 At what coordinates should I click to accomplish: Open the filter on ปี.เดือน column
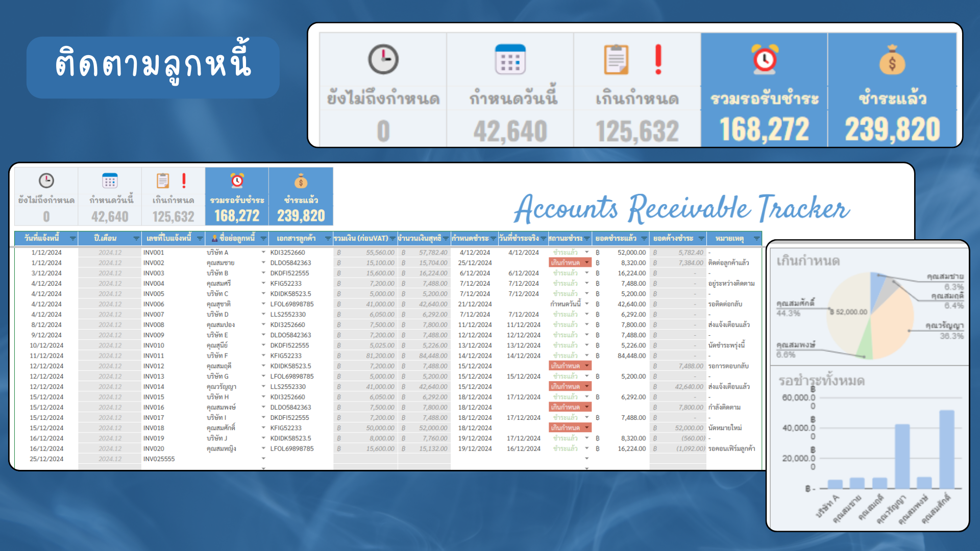pyautogui.click(x=136, y=239)
